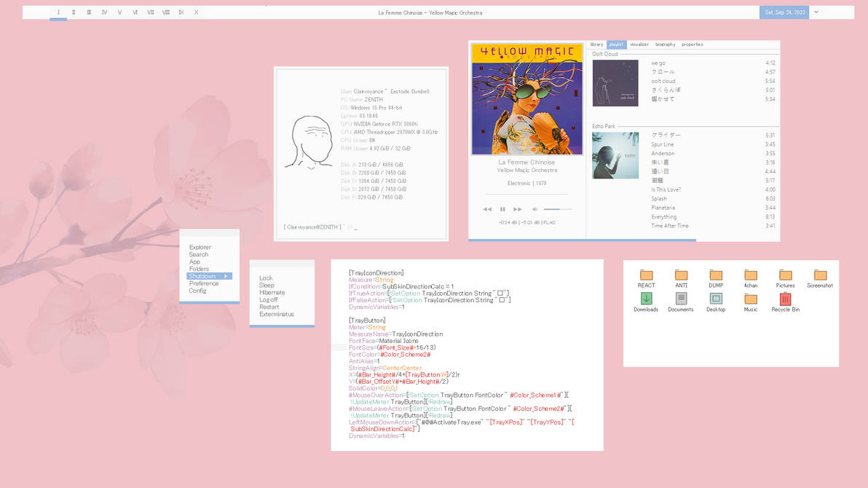This screenshot has height=488, width=868.
Task: Open the Screenshot folder
Action: pyautogui.click(x=820, y=275)
